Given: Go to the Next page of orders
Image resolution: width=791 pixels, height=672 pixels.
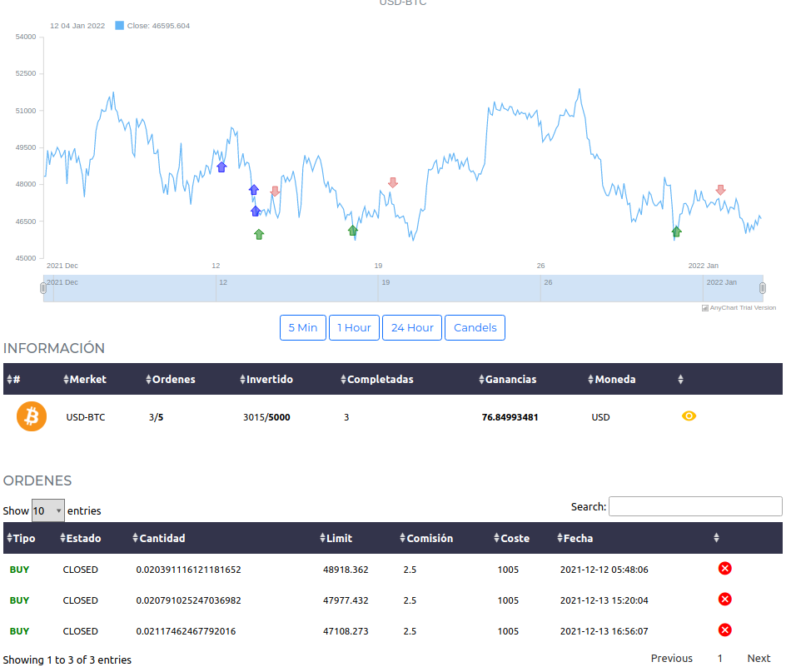Looking at the screenshot, I should [x=759, y=658].
